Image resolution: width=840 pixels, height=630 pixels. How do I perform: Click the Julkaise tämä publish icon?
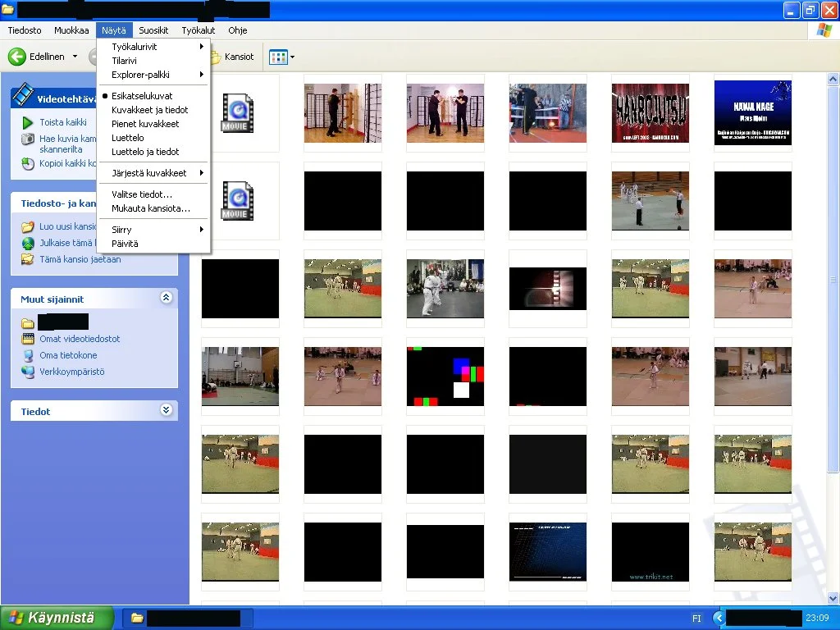(28, 243)
